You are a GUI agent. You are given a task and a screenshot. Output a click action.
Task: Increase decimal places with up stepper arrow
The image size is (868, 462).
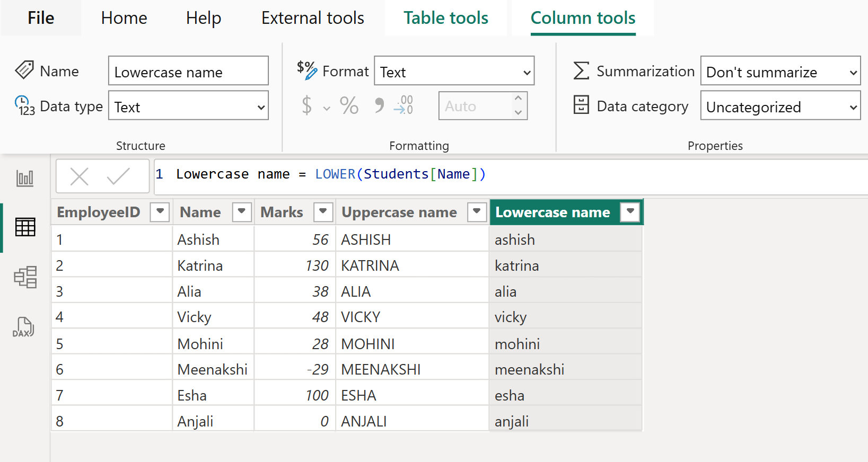click(518, 99)
